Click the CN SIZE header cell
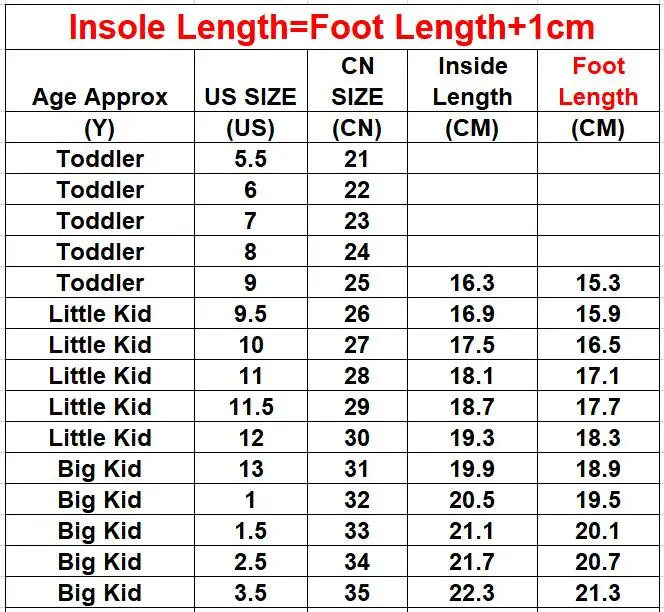Screen dimensions: 664x612 (x=357, y=81)
